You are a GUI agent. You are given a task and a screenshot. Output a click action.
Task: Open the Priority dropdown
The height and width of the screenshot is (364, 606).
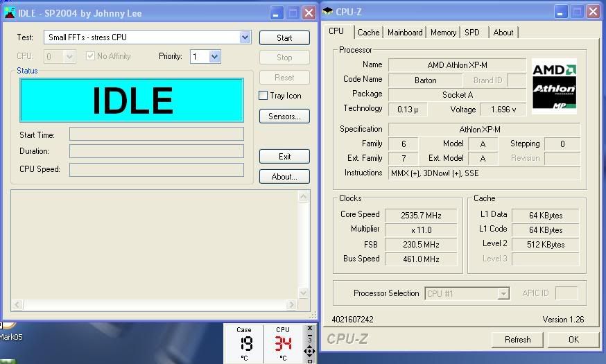pos(214,57)
